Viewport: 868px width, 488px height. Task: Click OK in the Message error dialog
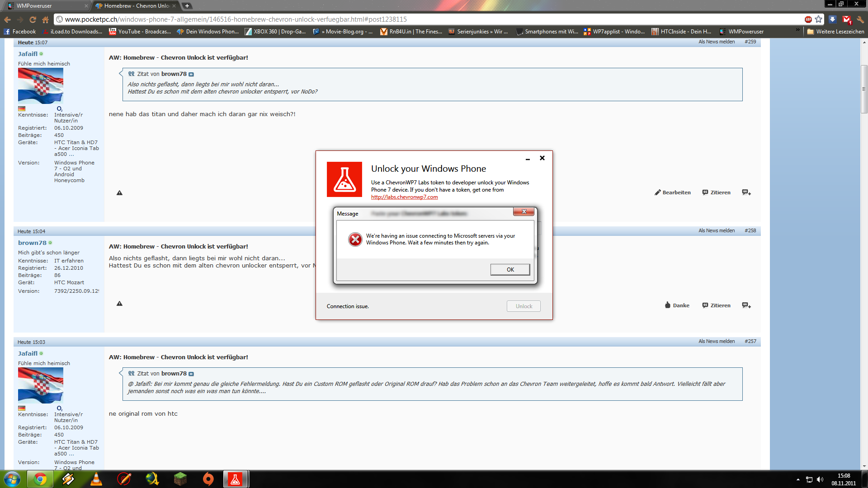click(510, 270)
